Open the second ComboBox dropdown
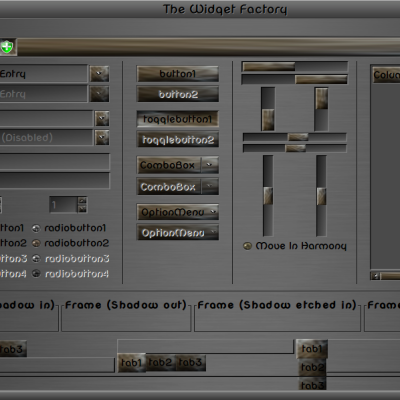Image resolution: width=400 pixels, height=400 pixels. [178, 187]
